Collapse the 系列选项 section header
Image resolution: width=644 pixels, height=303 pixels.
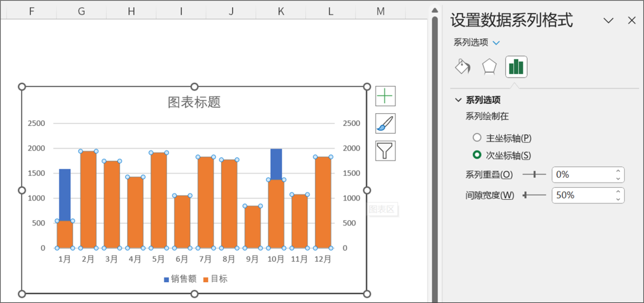click(x=458, y=100)
